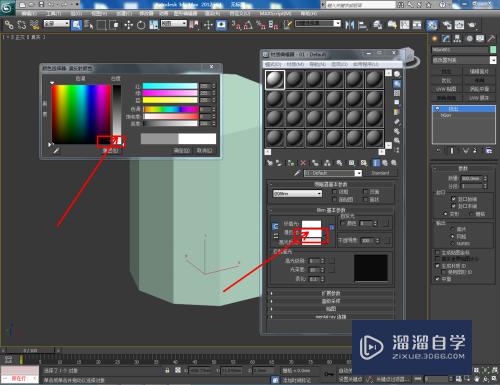Screen dimensions: 500x385
Task: Click the OK button in Color Selector
Action: pos(182,151)
